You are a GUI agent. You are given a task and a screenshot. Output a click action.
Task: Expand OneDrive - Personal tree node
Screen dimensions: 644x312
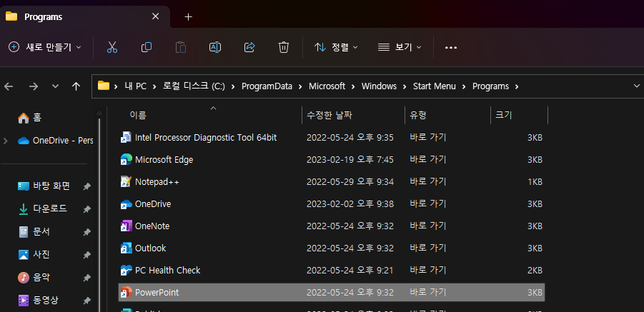[x=5, y=141]
